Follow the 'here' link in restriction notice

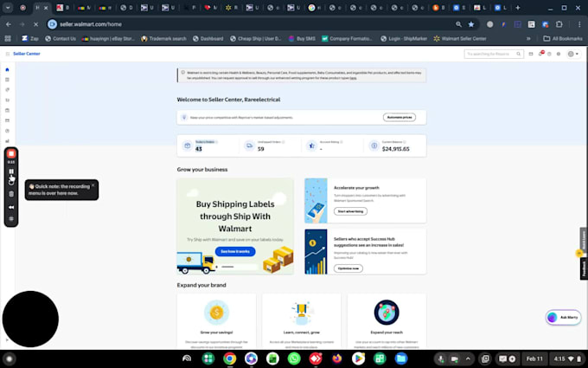353,78
